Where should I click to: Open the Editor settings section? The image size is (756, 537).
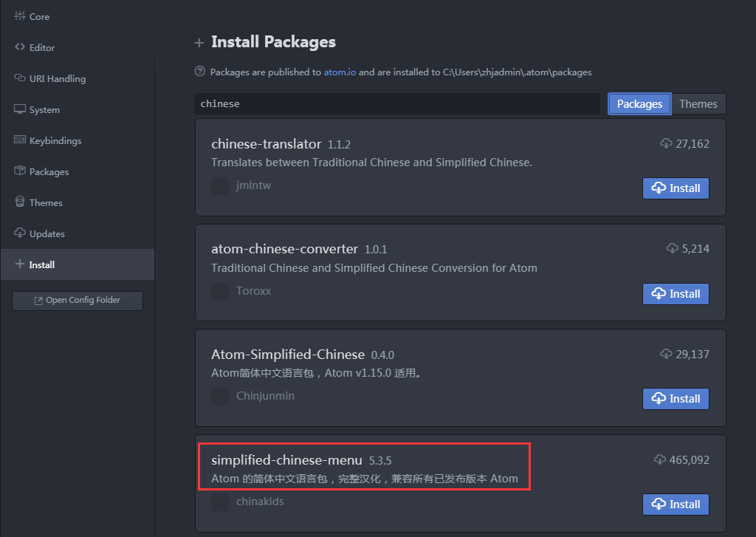tap(77, 47)
